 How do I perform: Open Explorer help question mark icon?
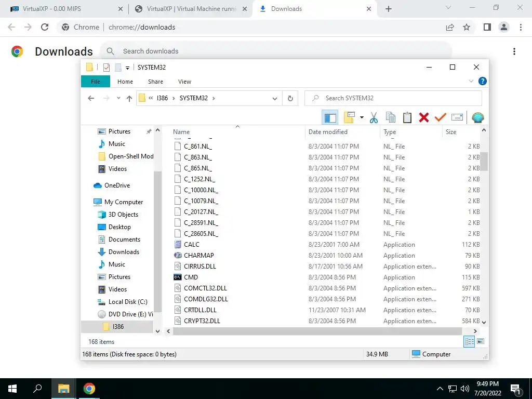482,81
